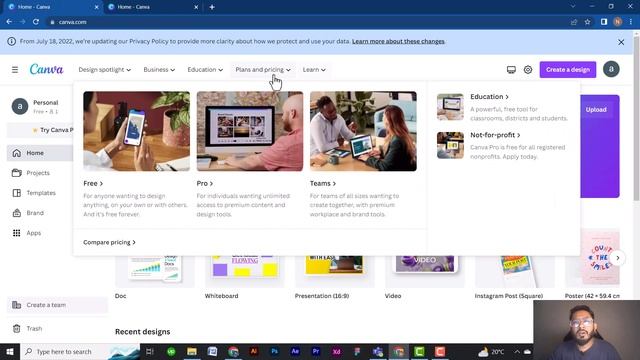Open Adobe XD from the taskbar
Viewport: 640px width, 360px height.
point(337,351)
